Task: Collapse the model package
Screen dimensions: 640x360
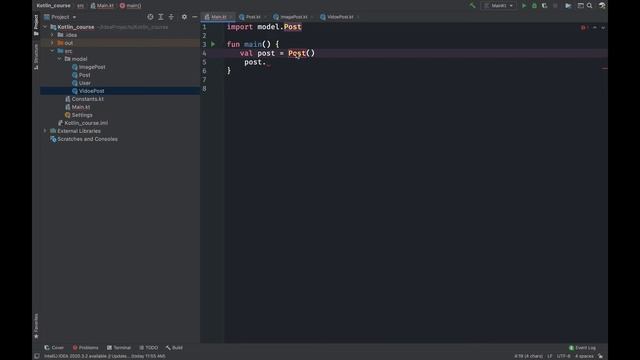Action: point(60,59)
